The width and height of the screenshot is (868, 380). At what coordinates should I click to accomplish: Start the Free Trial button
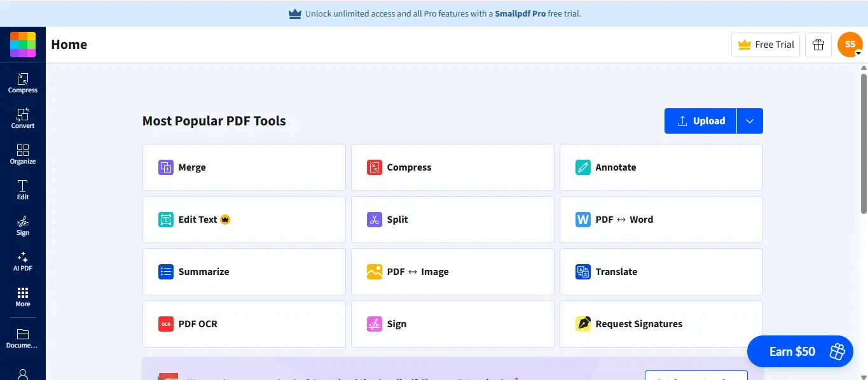pyautogui.click(x=765, y=45)
